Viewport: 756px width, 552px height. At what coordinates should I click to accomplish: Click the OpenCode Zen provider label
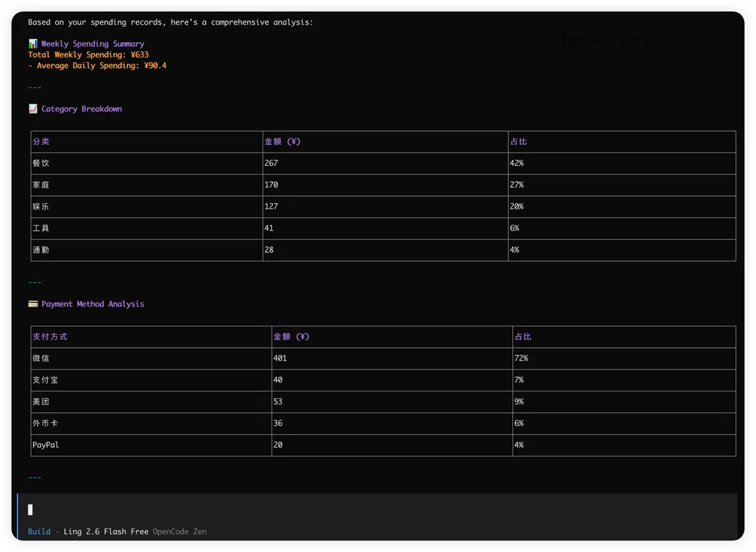point(180,532)
